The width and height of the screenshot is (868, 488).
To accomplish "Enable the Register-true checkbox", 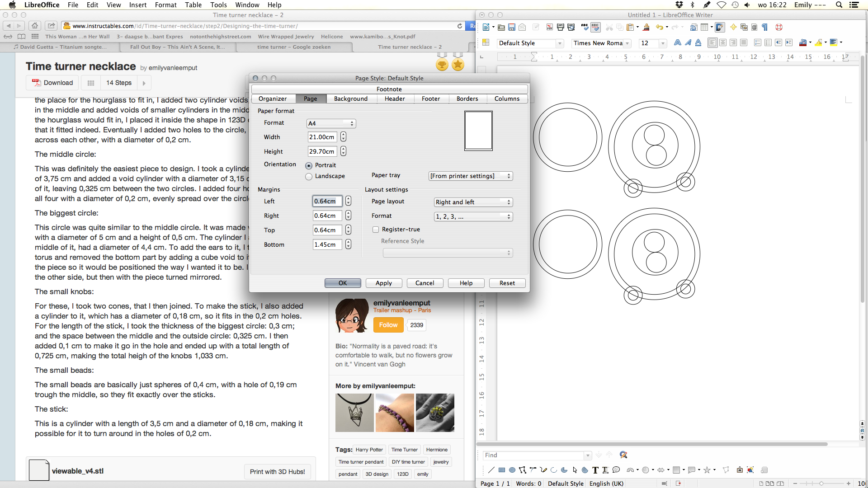I will coord(375,230).
